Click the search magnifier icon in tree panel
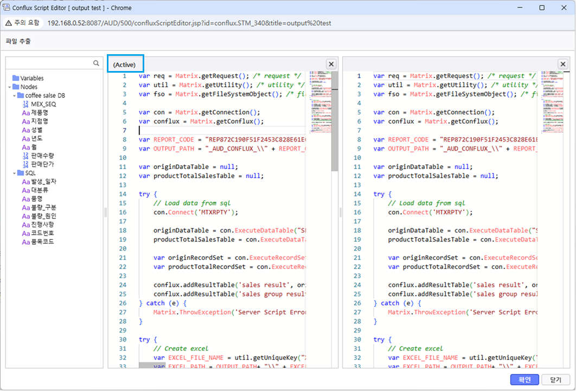Viewport: 576px width, 392px height. coord(96,63)
